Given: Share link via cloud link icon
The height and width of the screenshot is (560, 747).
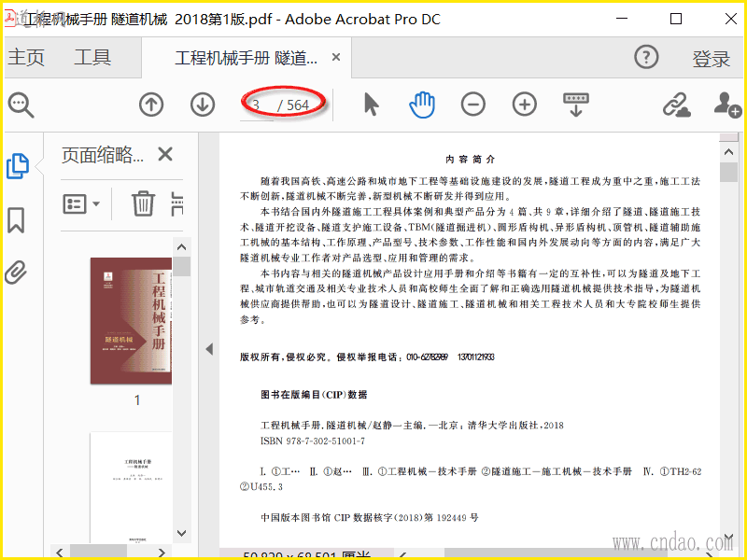Looking at the screenshot, I should coord(676,105).
